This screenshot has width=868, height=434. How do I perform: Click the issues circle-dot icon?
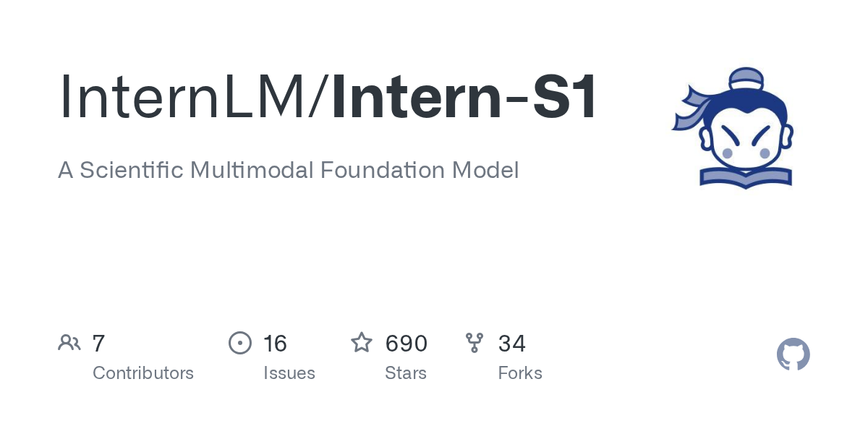point(240,343)
